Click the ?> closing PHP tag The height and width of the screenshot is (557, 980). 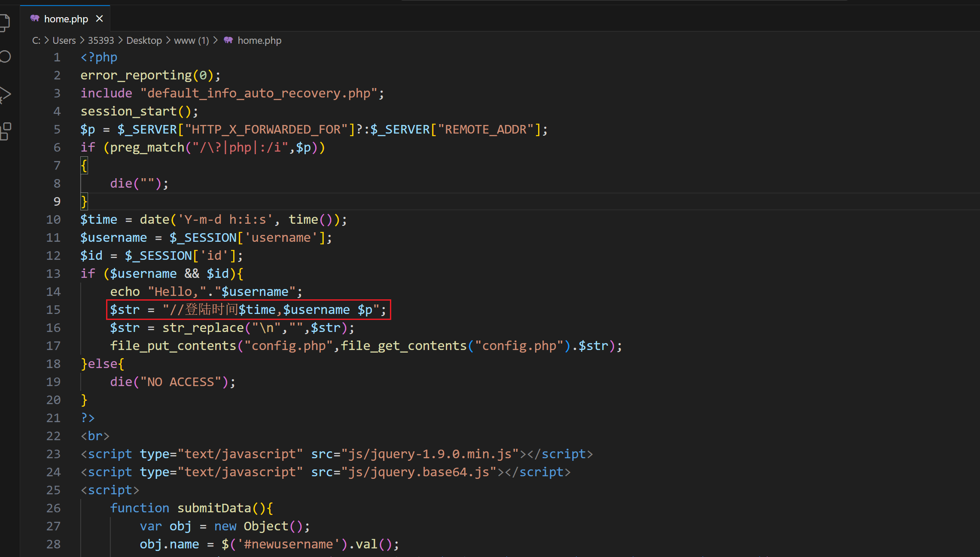pos(88,418)
